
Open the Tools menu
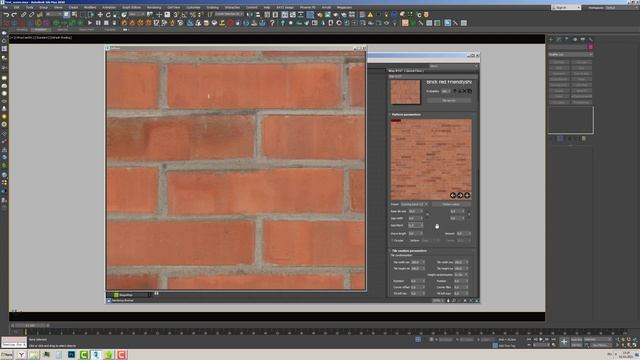click(x=30, y=7)
